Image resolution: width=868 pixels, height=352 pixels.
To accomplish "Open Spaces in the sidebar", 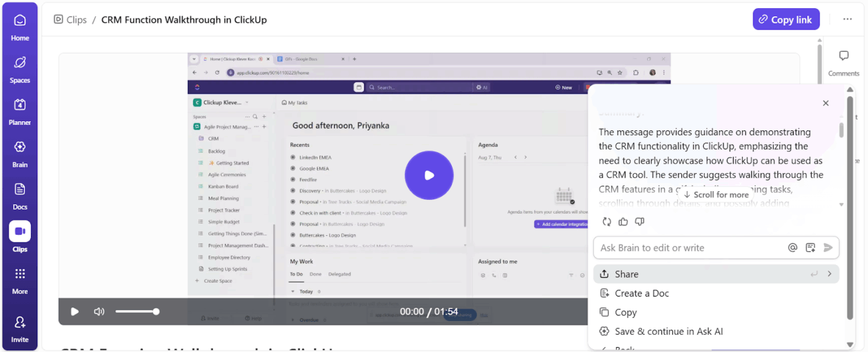I will pyautogui.click(x=20, y=69).
